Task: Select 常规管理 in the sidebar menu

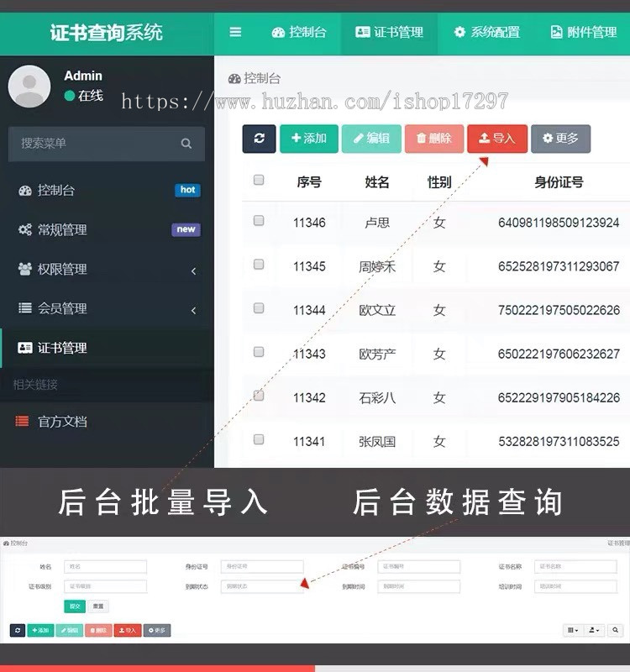Action: click(x=107, y=229)
